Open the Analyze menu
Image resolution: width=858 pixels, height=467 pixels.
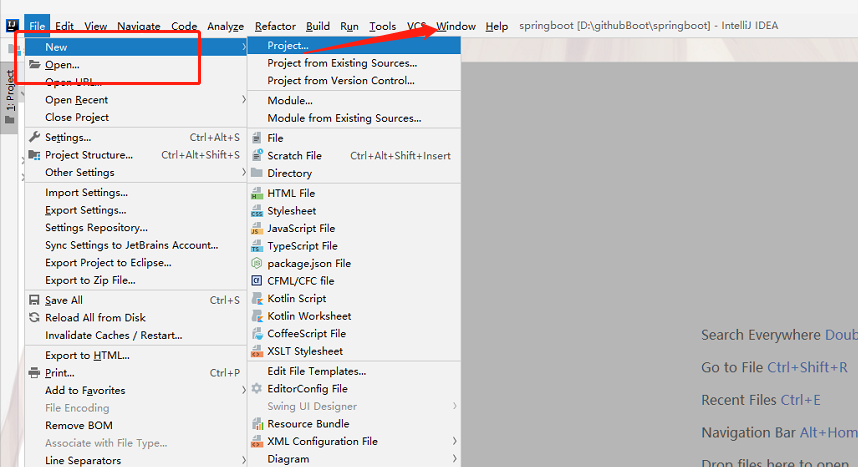[225, 26]
